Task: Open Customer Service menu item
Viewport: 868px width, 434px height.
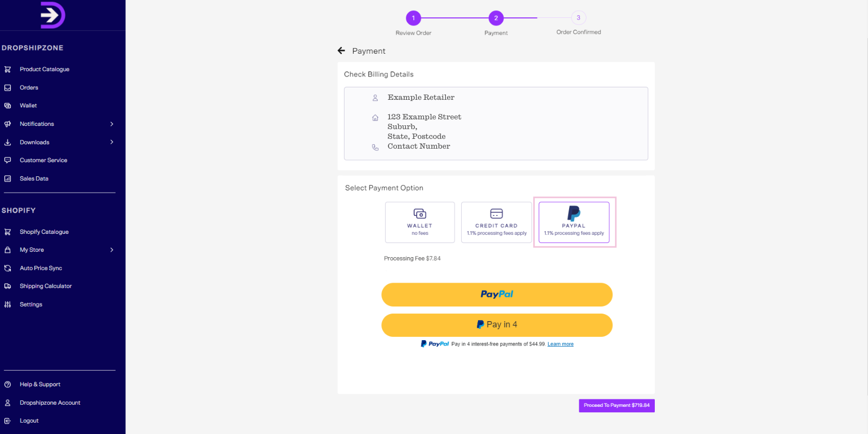Action: [x=43, y=160]
